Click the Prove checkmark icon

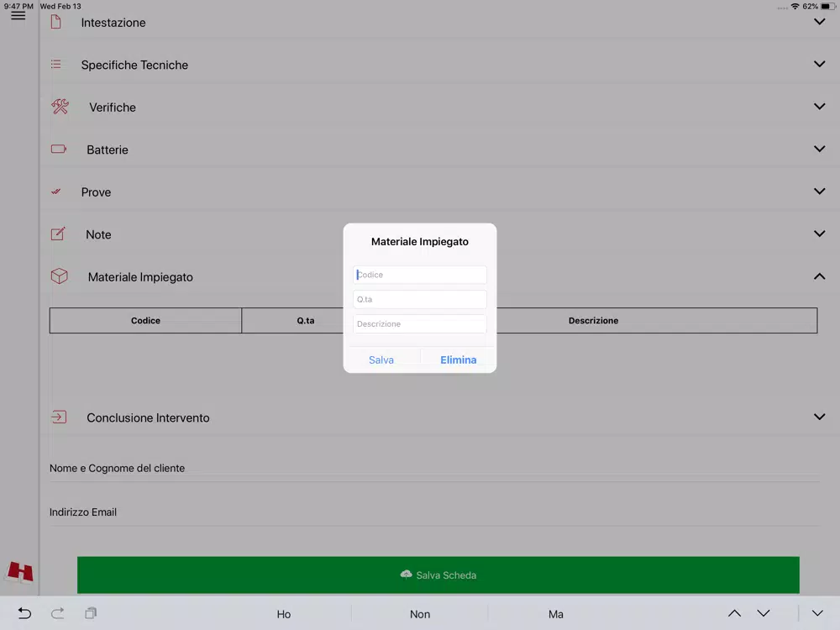(55, 192)
